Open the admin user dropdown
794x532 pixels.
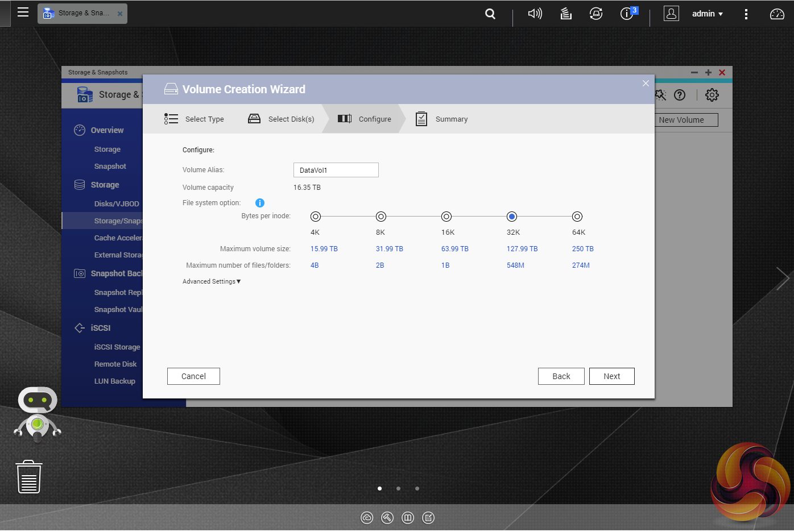tap(707, 14)
